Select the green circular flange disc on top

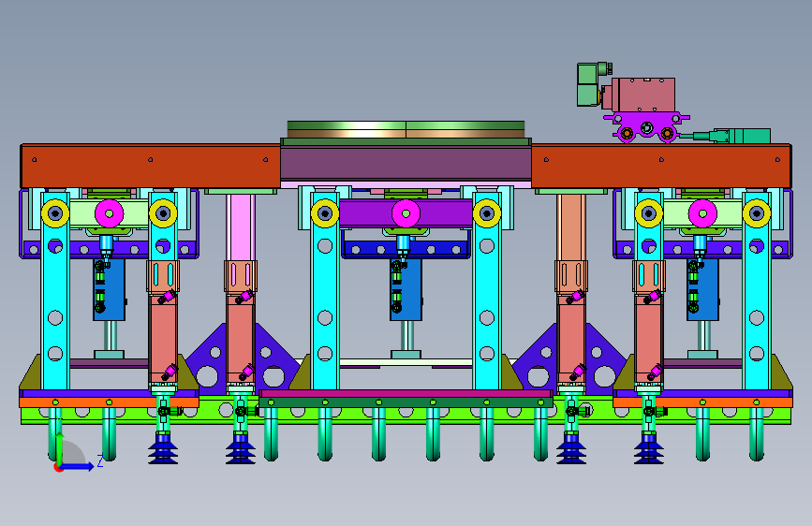point(406,129)
